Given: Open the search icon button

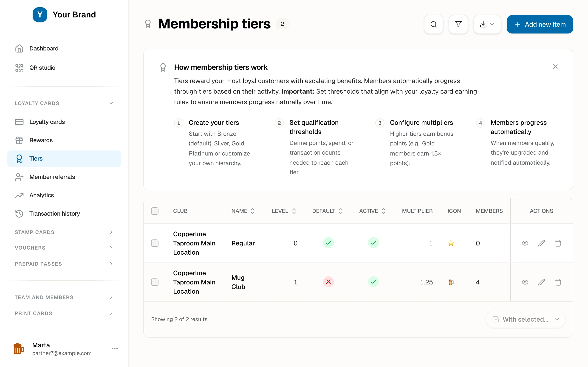Looking at the screenshot, I should tap(433, 24).
